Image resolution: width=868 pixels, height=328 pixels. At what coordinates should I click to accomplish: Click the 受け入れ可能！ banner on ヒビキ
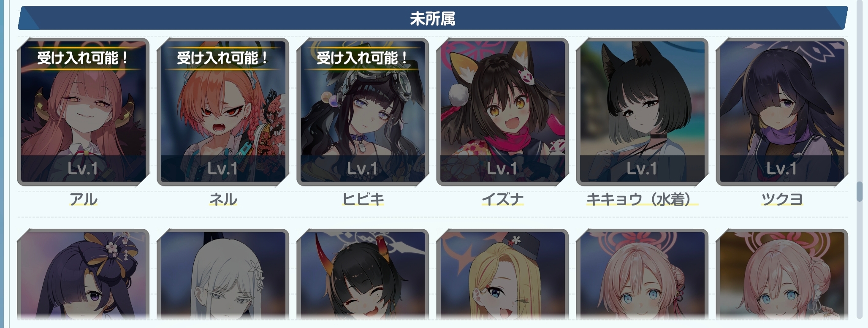click(363, 58)
